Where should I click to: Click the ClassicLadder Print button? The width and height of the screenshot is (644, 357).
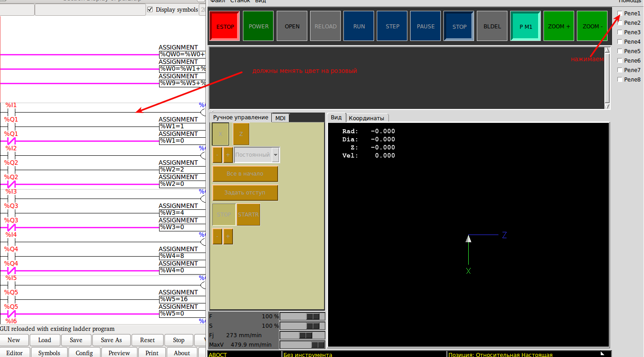click(152, 353)
